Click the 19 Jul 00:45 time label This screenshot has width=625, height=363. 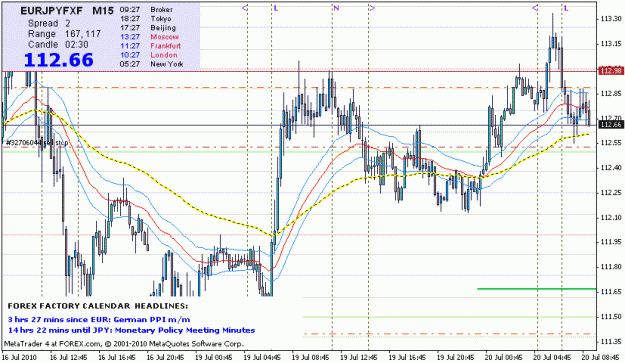(214, 357)
